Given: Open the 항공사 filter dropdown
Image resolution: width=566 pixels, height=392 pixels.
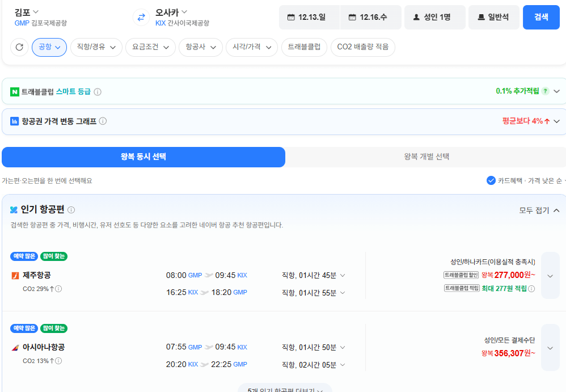Looking at the screenshot, I should click(201, 47).
